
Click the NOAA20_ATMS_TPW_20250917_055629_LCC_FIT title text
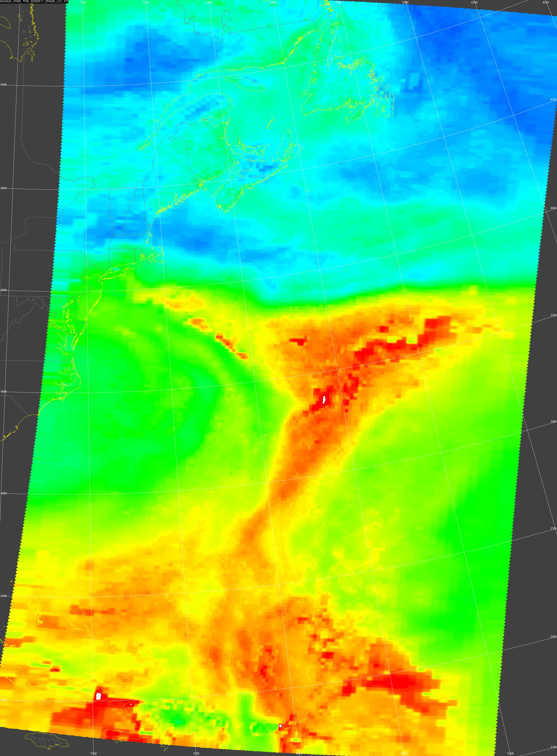(34, 2)
